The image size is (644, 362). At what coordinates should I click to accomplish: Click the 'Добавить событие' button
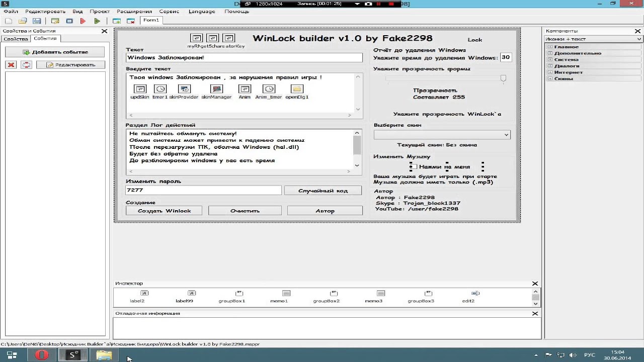pyautogui.click(x=55, y=52)
